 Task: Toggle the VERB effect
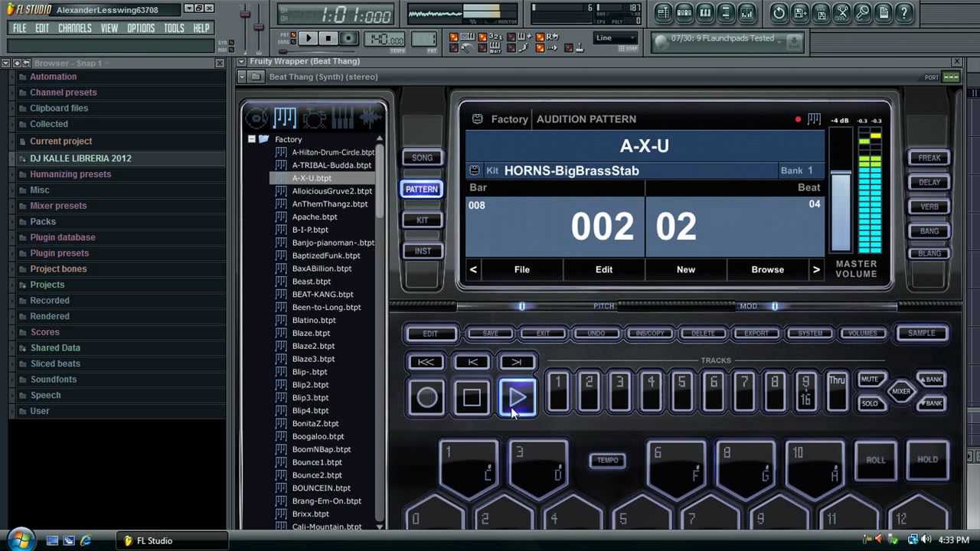tap(929, 207)
